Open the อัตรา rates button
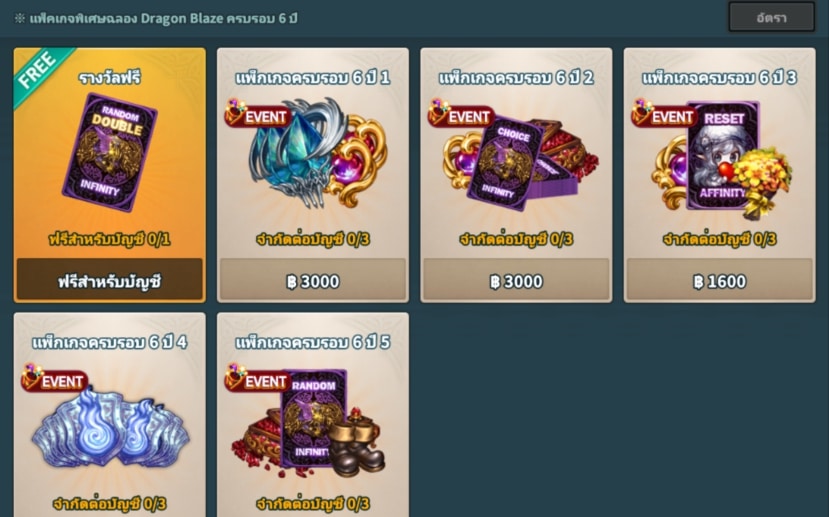The height and width of the screenshot is (517, 829). coord(771,17)
